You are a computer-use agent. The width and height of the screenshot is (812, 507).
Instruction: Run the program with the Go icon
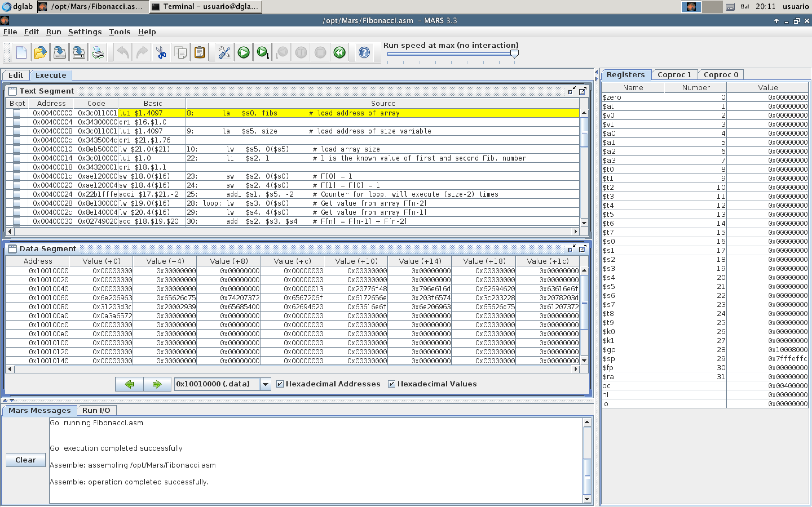[x=243, y=52]
